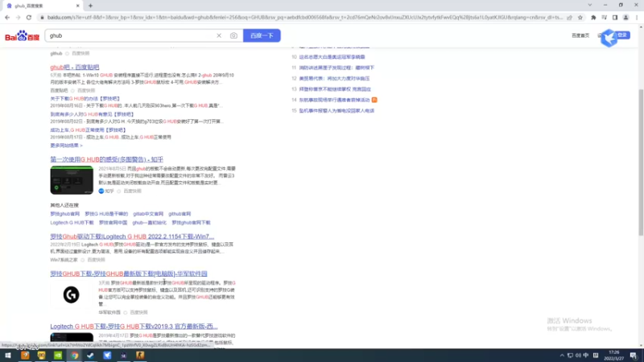Show hidden system tray icons

(561, 356)
